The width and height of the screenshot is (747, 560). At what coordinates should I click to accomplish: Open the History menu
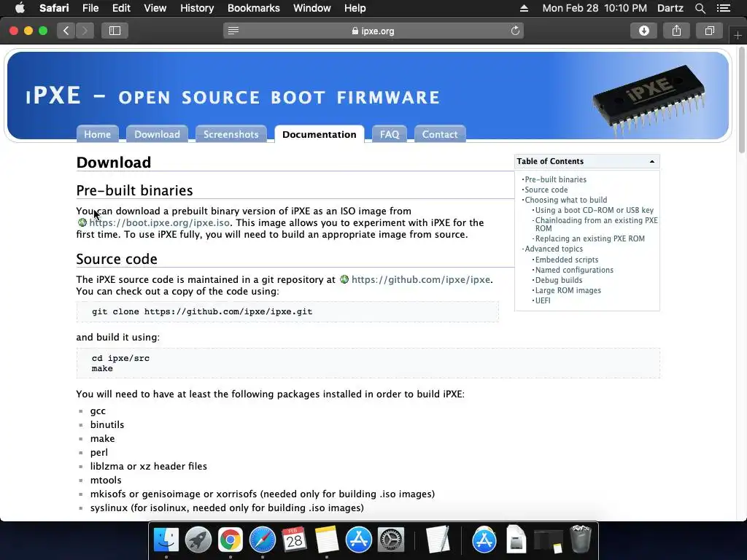pyautogui.click(x=197, y=8)
